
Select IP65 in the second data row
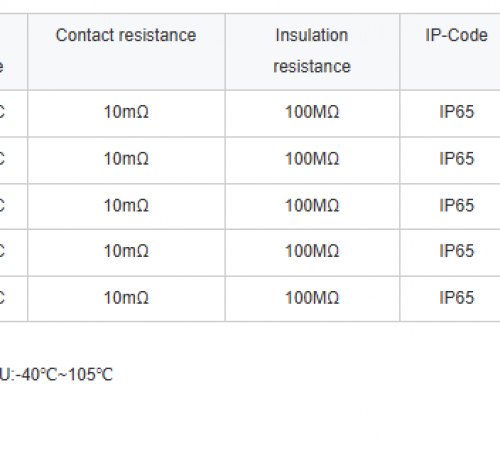(456, 159)
